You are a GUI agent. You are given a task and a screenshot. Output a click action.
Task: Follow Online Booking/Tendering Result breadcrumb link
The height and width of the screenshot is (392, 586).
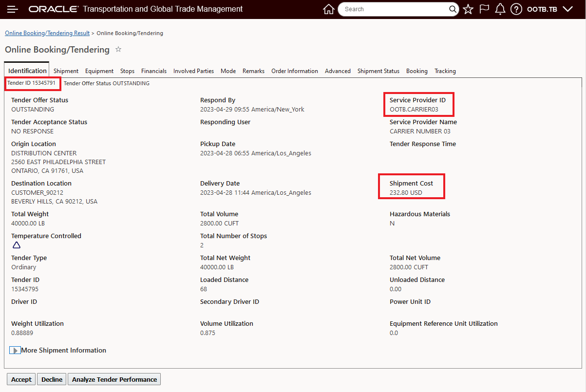(x=47, y=33)
